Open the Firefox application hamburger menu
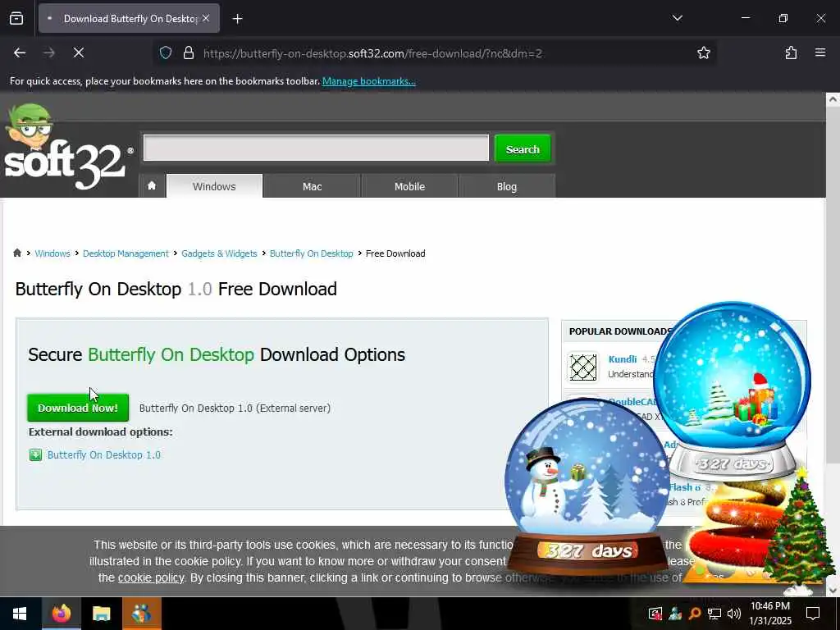The width and height of the screenshot is (840, 630). [x=820, y=52]
